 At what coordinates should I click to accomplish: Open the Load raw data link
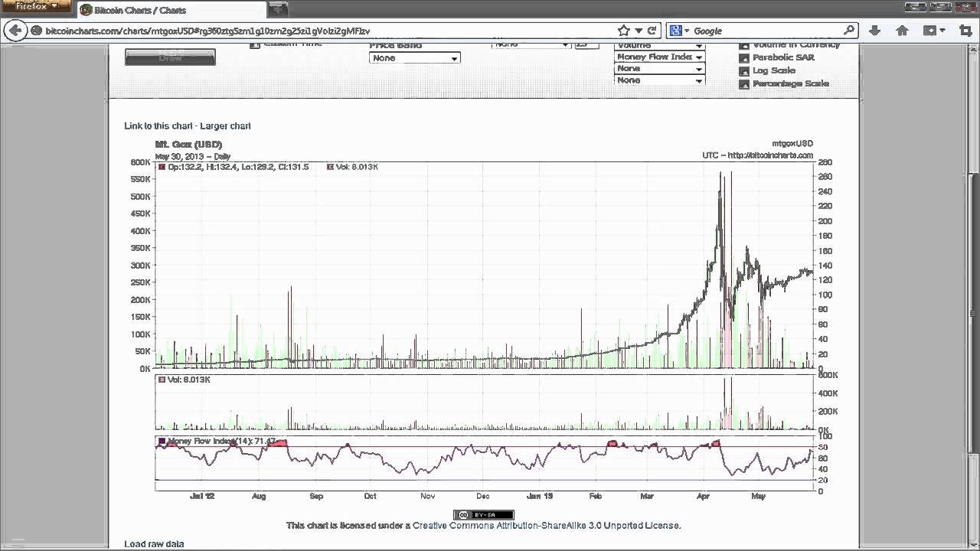click(x=154, y=544)
